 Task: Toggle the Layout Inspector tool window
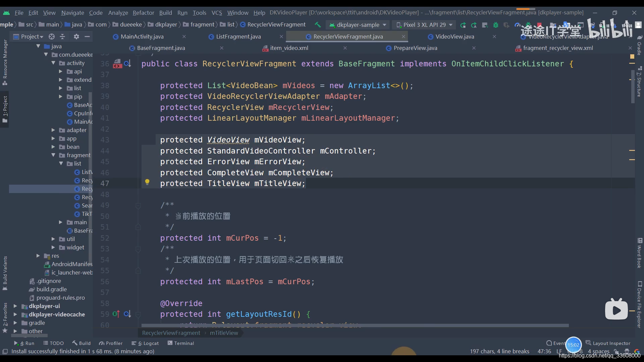(x=608, y=343)
